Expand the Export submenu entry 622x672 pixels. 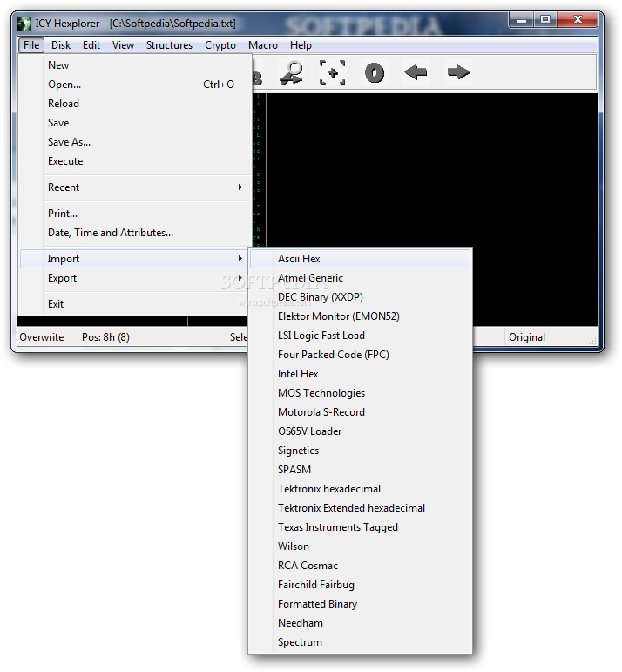(135, 278)
